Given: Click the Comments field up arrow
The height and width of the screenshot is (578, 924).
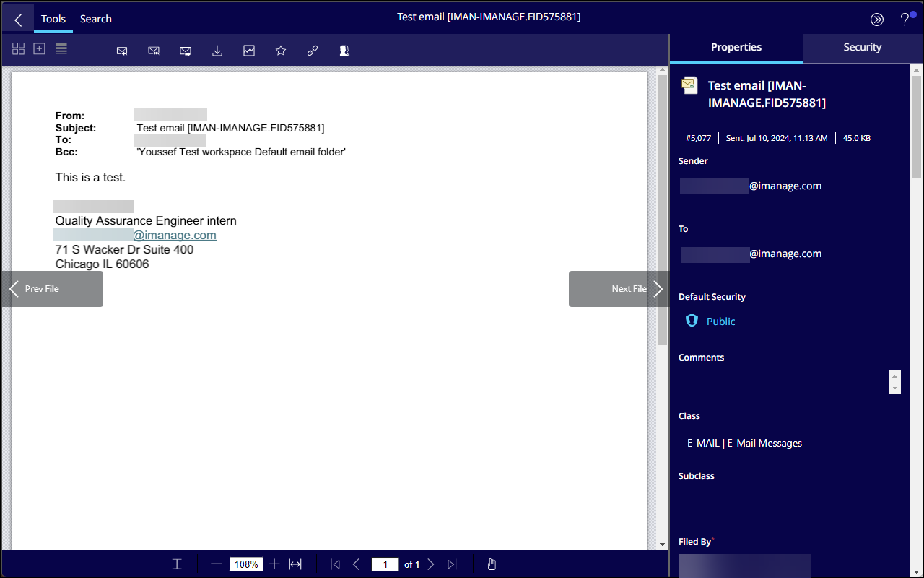Looking at the screenshot, I should coord(895,376).
